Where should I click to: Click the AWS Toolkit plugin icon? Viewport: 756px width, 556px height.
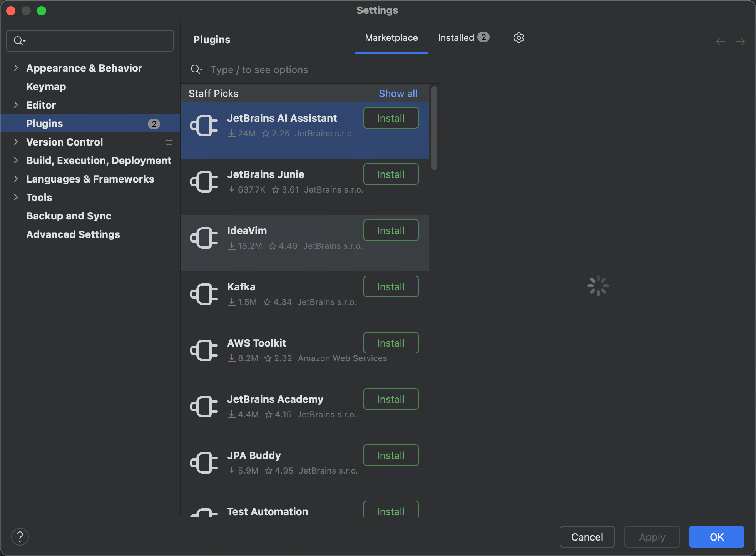coord(204,350)
